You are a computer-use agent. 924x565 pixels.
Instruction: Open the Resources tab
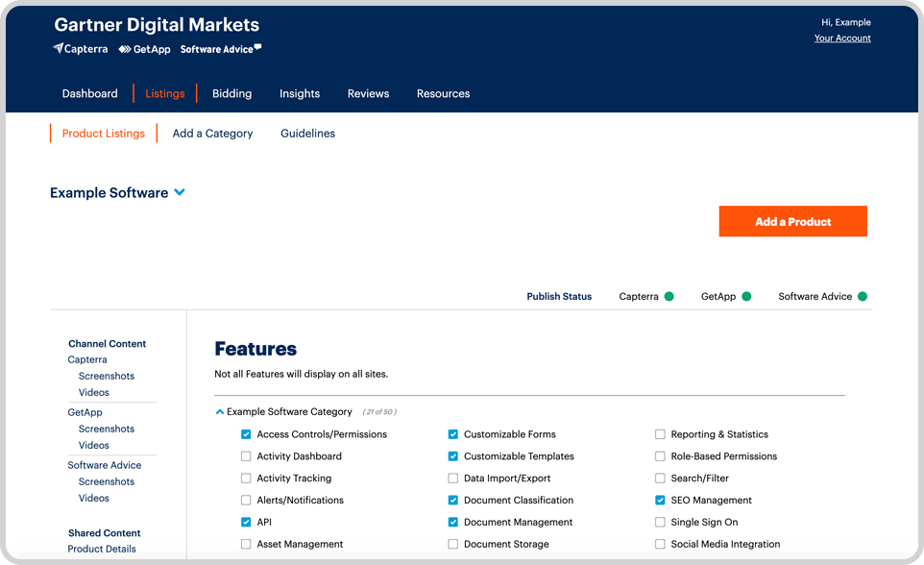443,93
